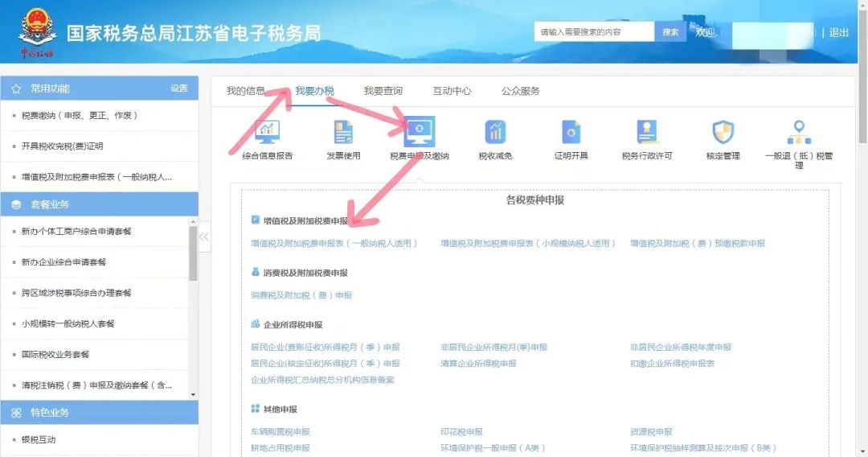The width and height of the screenshot is (868, 457).
Task: Click icon beside 企业所得税申报 heading
Action: [256, 324]
